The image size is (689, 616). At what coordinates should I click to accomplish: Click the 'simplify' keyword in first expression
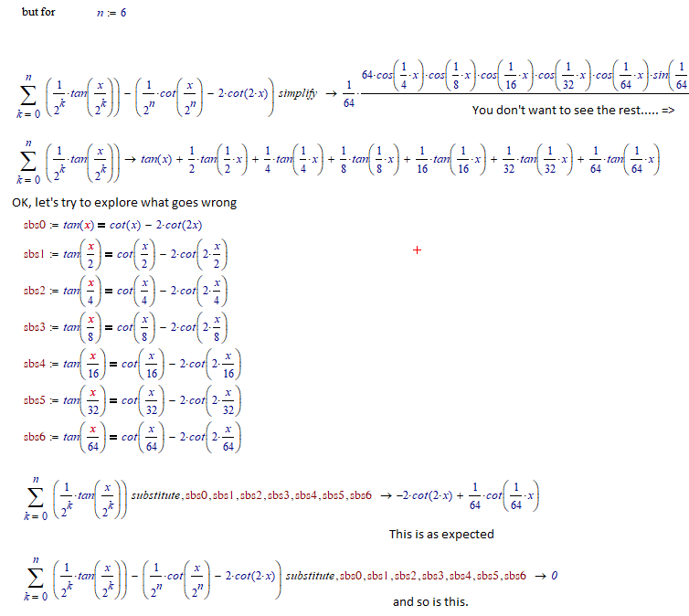298,93
